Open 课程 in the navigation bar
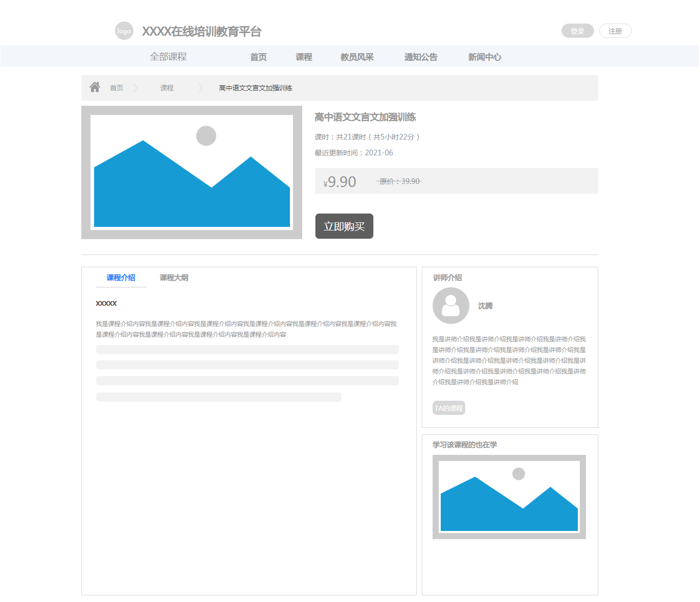Image resolution: width=700 pixels, height=602 pixels. [x=304, y=57]
